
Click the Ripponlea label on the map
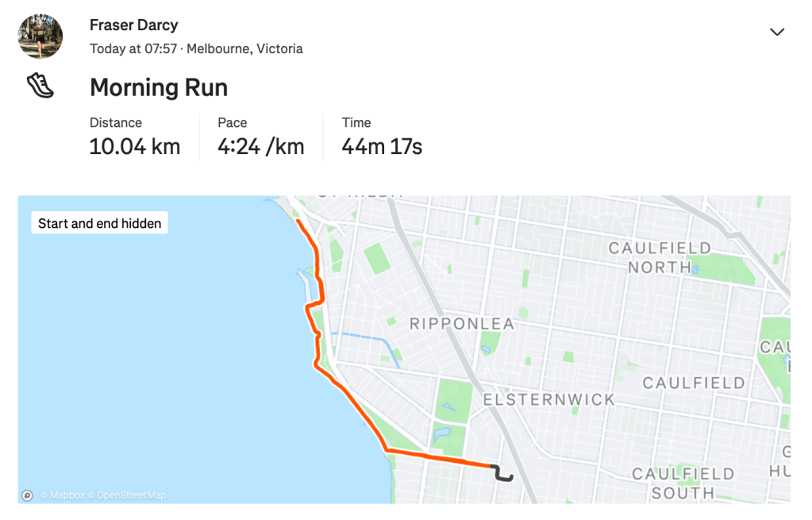[461, 324]
